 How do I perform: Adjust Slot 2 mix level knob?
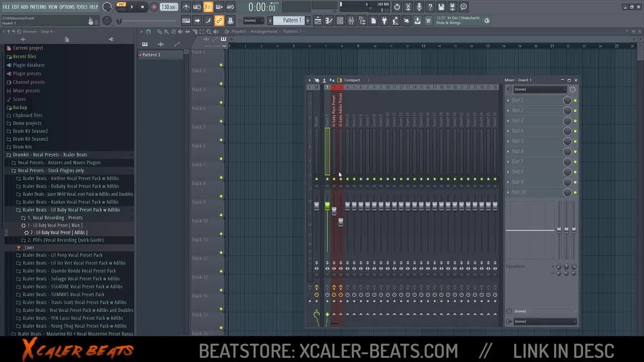tap(567, 111)
